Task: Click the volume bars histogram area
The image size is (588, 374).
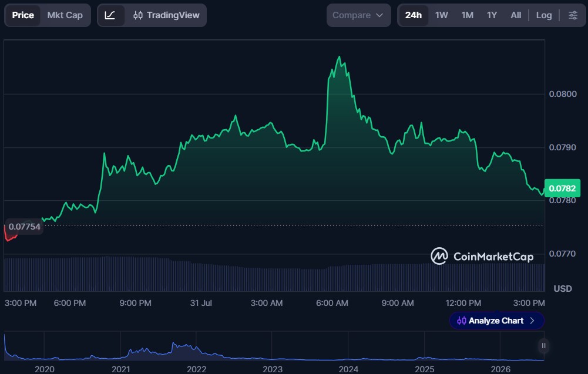Action: point(274,274)
